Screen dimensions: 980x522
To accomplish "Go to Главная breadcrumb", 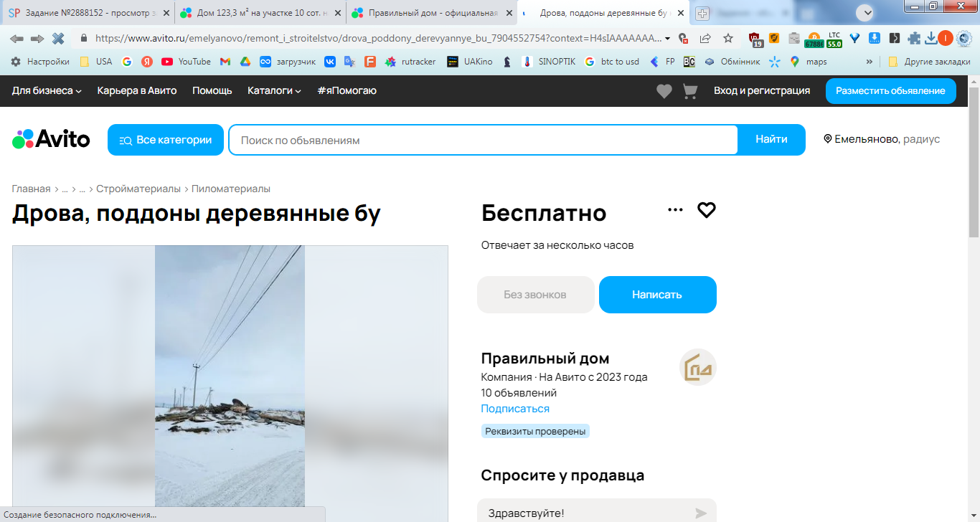I will [31, 189].
